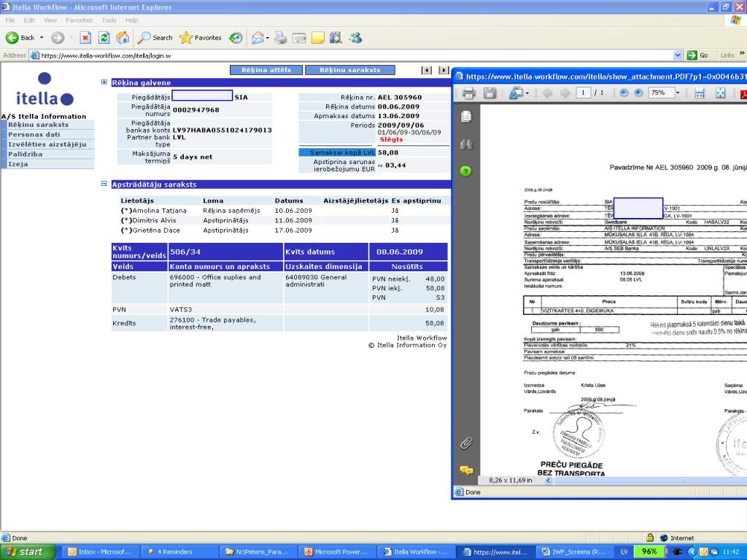Screen dimensions: 747x560
Task: Open the yellow Discuss note icon
Action: tap(318, 38)
